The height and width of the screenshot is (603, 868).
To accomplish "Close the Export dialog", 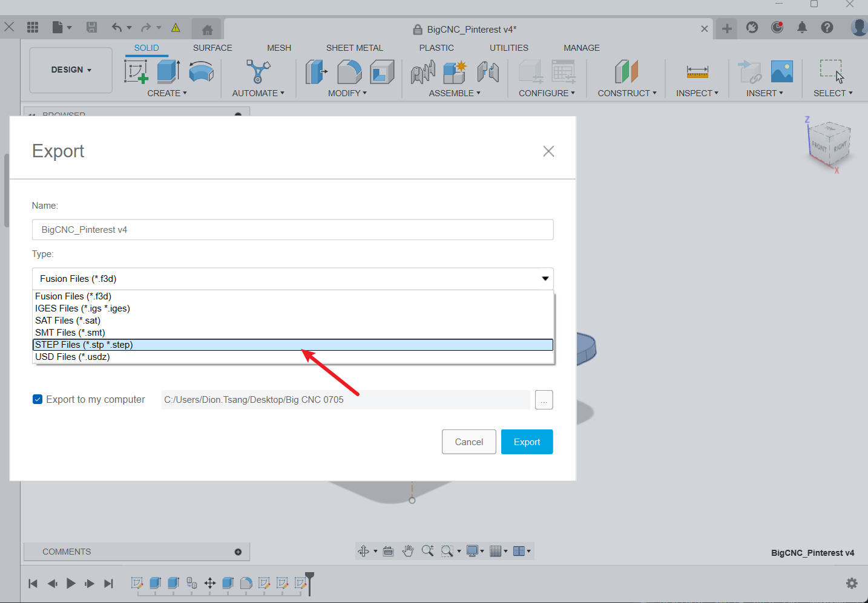I will click(x=548, y=151).
